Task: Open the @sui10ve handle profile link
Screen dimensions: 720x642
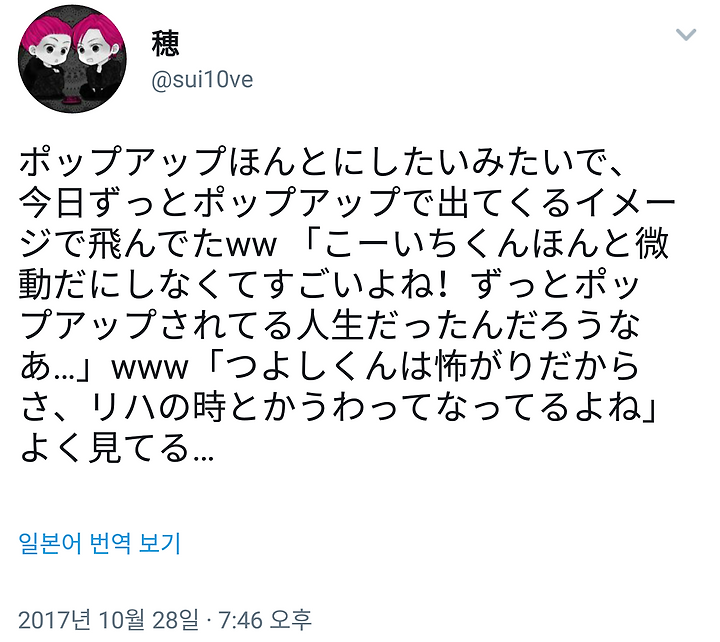Action: point(202,80)
